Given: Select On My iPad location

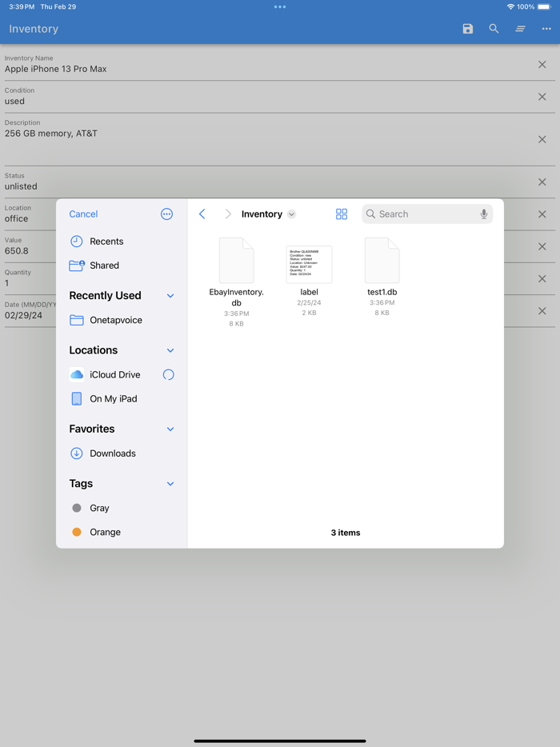Looking at the screenshot, I should [122, 399].
